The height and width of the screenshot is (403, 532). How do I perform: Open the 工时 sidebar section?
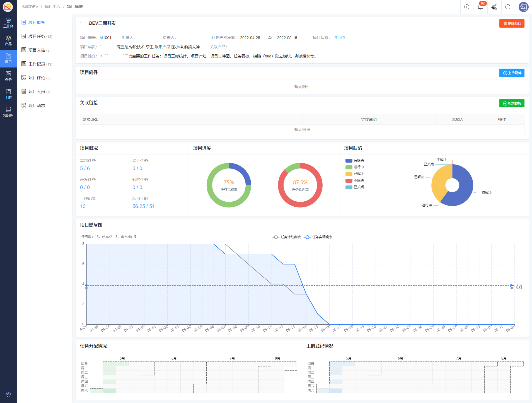click(x=8, y=94)
